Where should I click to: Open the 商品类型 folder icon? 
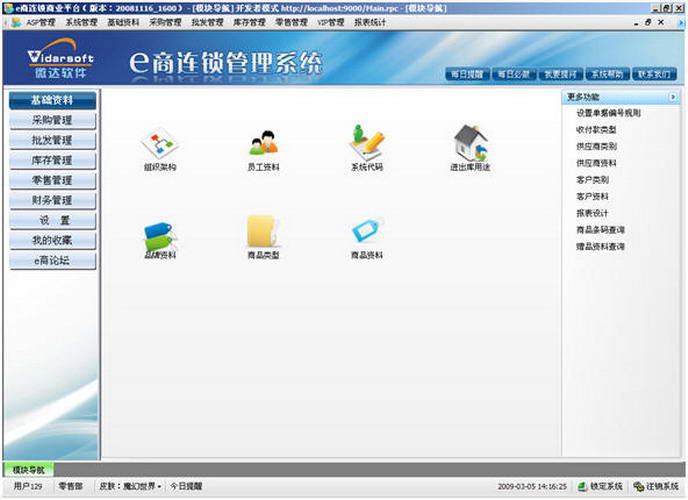(262, 231)
